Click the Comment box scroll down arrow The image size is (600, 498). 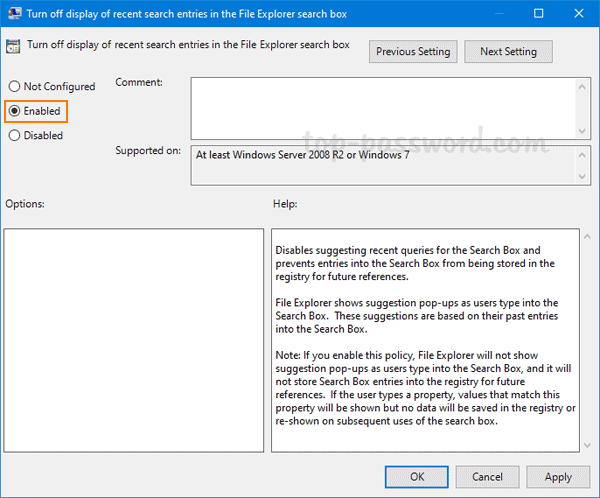581,130
